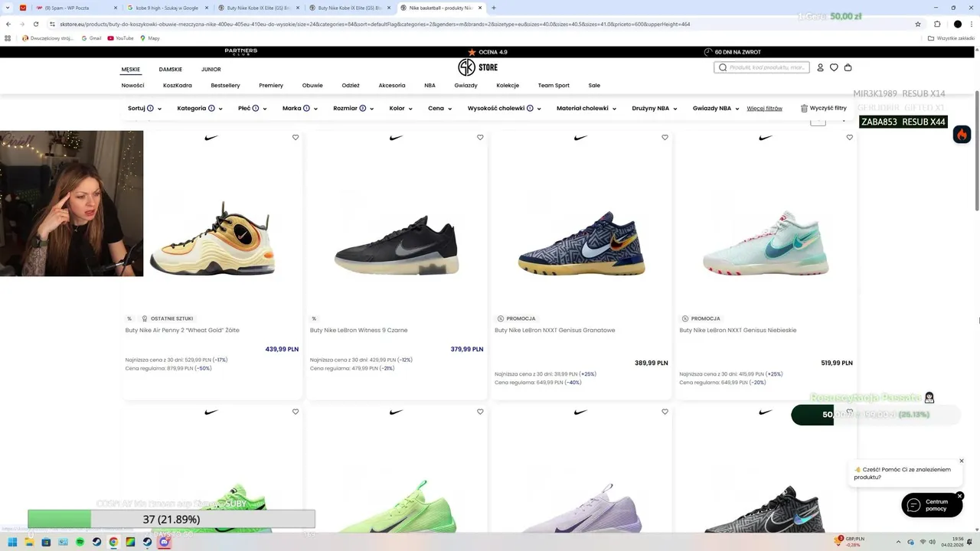The height and width of the screenshot is (551, 980).
Task: Click the 60 dni na zwrot icon
Action: pyautogui.click(x=708, y=52)
